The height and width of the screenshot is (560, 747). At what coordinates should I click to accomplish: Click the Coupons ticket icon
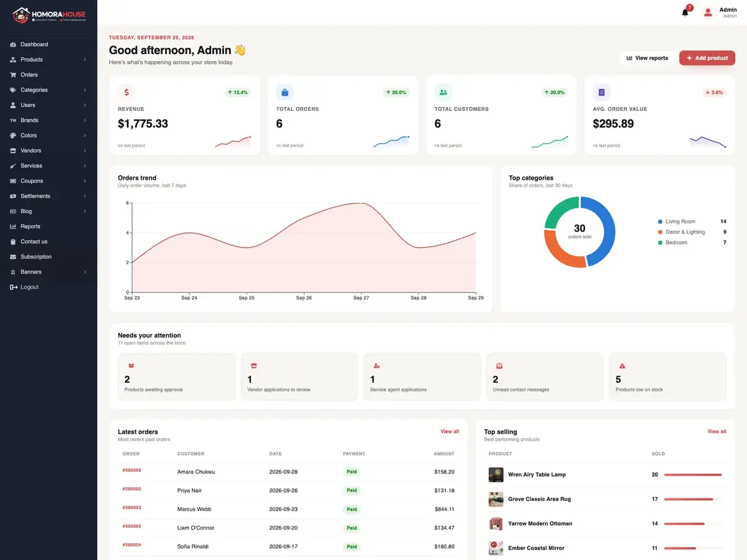[x=14, y=181]
